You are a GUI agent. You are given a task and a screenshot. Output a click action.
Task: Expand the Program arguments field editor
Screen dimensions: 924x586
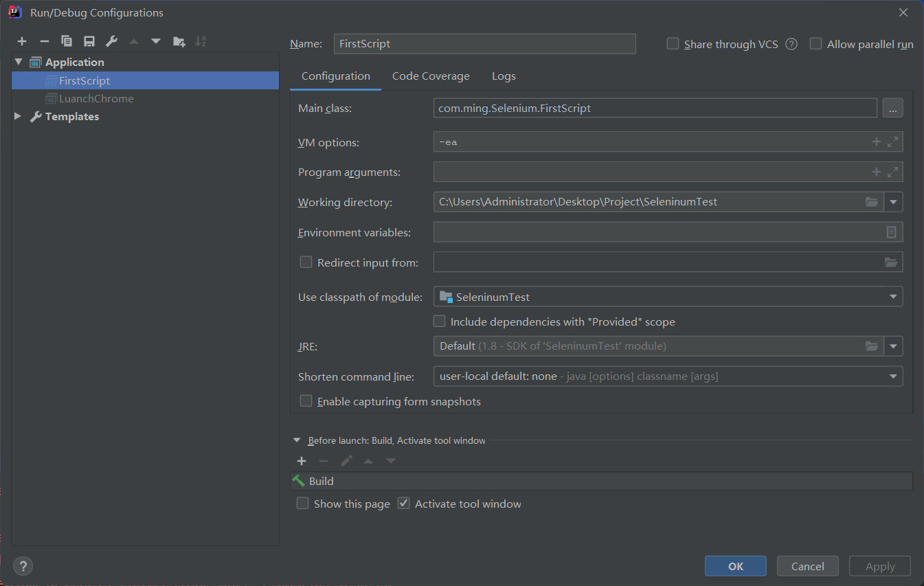892,172
